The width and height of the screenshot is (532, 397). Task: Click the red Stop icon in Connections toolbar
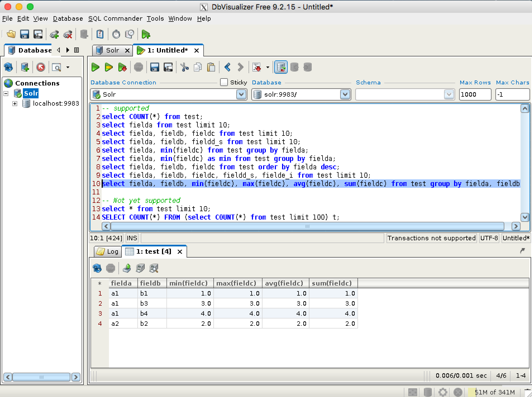(41, 67)
